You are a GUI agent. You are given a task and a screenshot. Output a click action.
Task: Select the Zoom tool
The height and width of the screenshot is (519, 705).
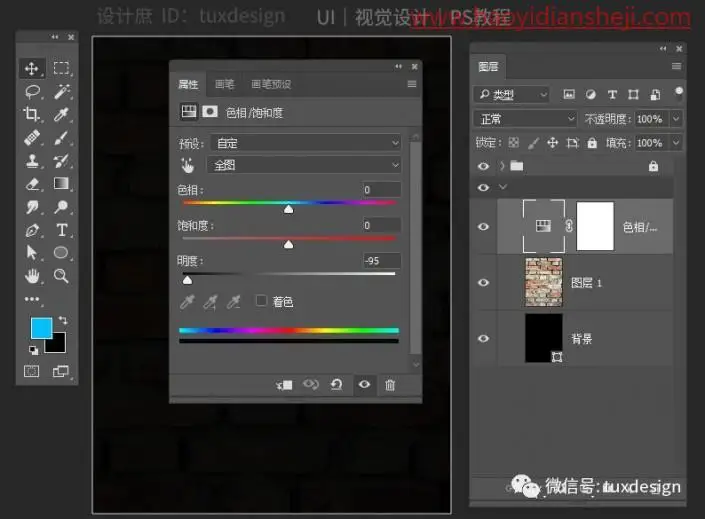point(61,276)
